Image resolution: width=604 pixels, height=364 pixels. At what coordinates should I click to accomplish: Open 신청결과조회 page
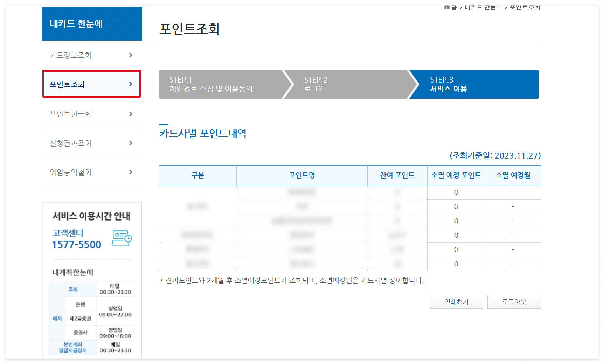click(x=70, y=143)
